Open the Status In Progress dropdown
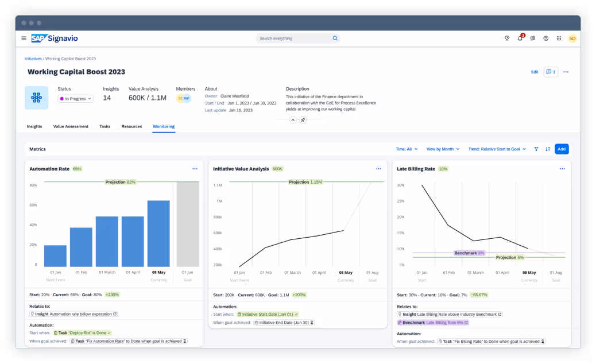Viewport: 596px width, 364px height. pyautogui.click(x=76, y=99)
